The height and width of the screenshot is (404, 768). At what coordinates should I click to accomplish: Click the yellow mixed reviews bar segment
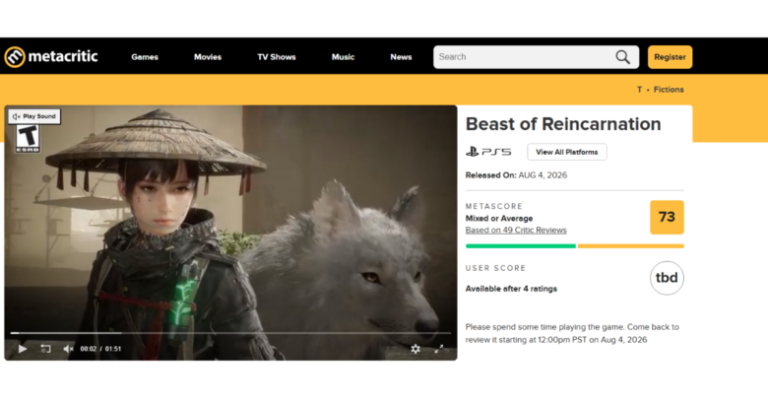coord(631,246)
